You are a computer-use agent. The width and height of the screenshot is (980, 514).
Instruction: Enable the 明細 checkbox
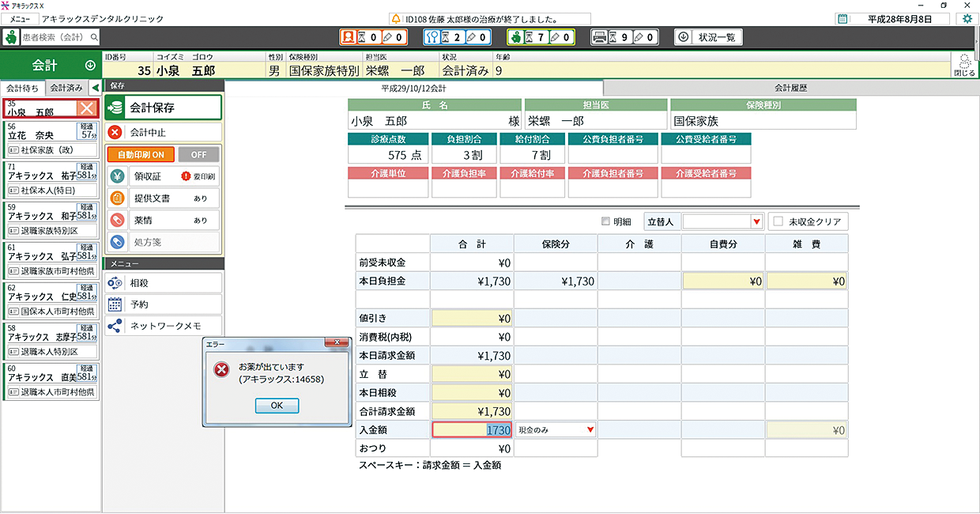pos(606,222)
